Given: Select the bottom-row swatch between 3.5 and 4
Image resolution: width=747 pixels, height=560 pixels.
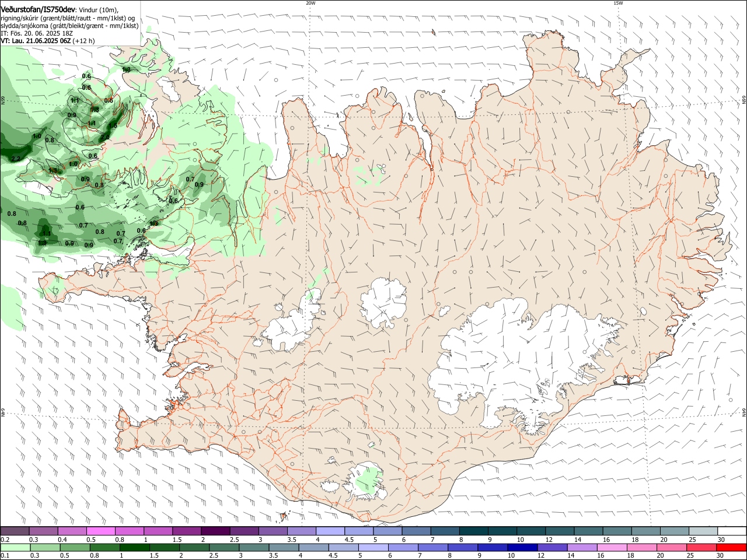Looking at the screenshot, I should (284, 547).
